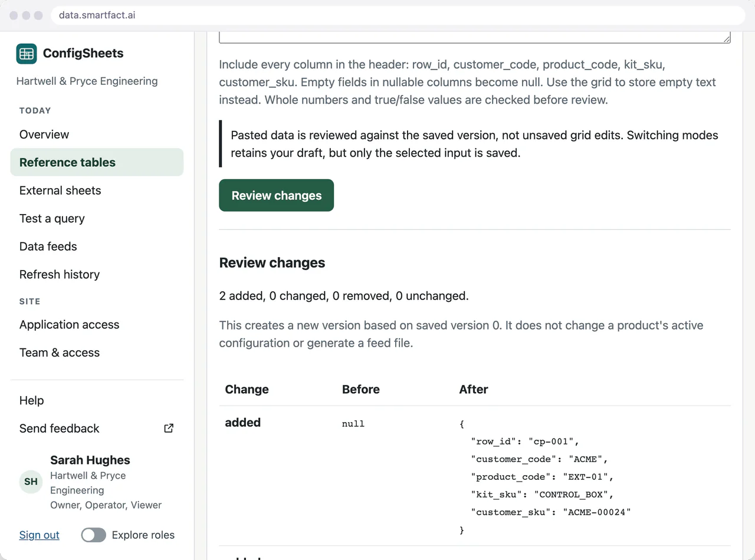
Task: Click the external link icon beside Send feedback
Action: (169, 429)
